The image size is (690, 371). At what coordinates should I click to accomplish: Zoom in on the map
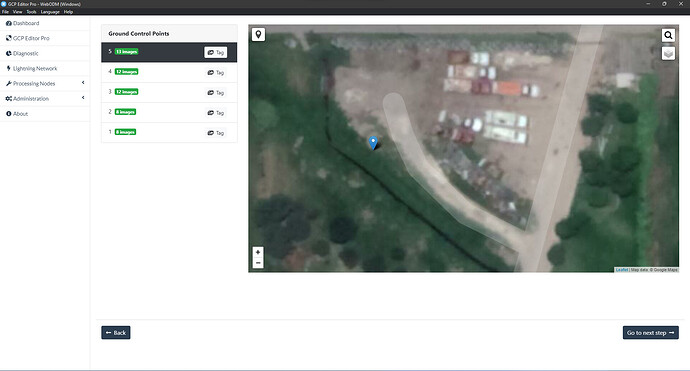(258, 252)
